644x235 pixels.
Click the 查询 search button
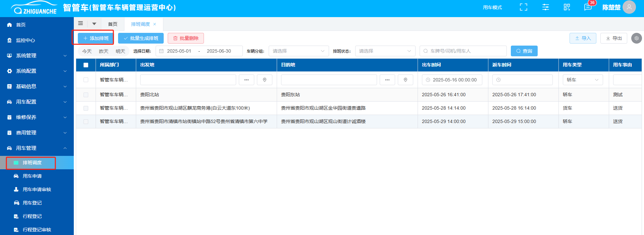click(x=524, y=51)
